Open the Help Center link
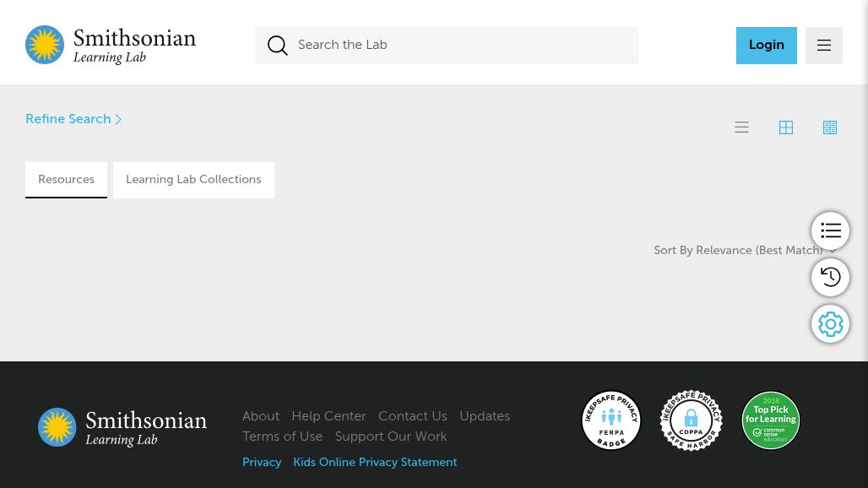The width and height of the screenshot is (868, 488). pyautogui.click(x=328, y=416)
